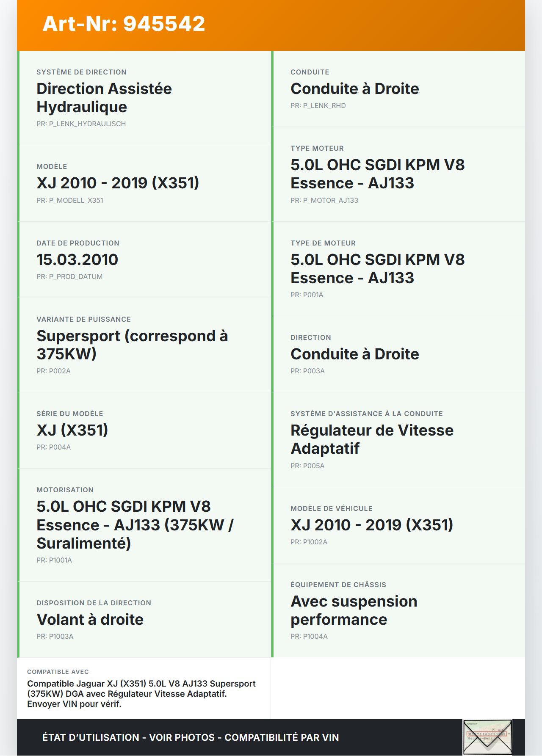The width and height of the screenshot is (542, 756).
Task: Click the PR: P_LENK_HYDRAULISCH code
Action: click(81, 124)
